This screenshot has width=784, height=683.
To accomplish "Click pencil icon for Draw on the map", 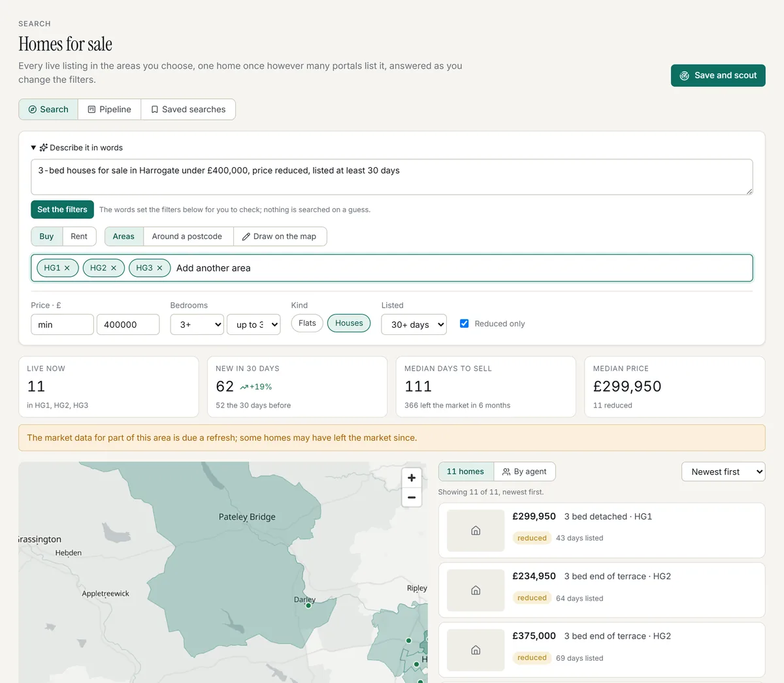I will coord(246,237).
